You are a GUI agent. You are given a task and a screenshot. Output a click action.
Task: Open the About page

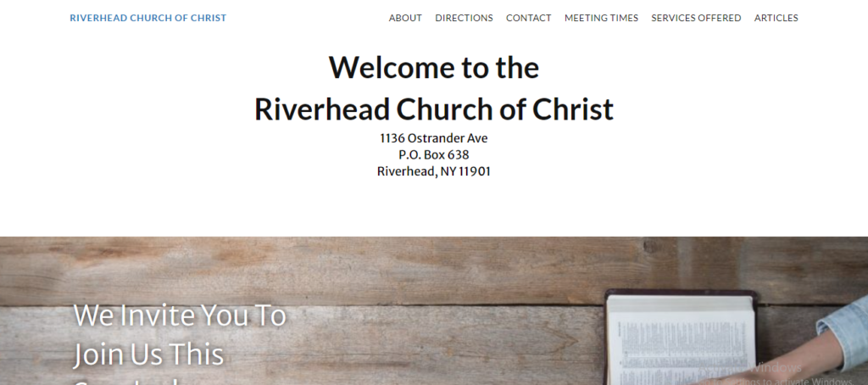pos(405,18)
